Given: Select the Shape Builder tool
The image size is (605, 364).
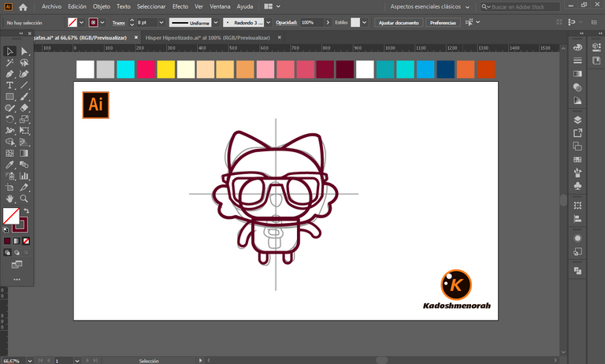Looking at the screenshot, I should pos(9,142).
